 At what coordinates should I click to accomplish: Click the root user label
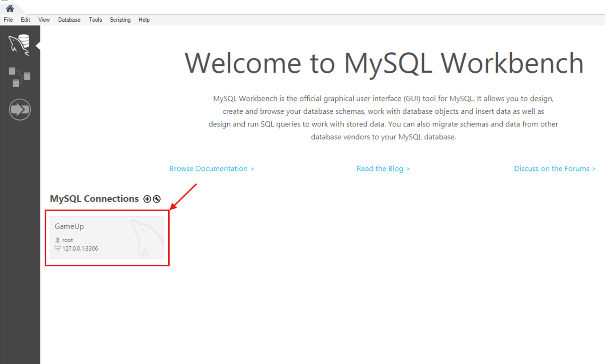tap(68, 240)
